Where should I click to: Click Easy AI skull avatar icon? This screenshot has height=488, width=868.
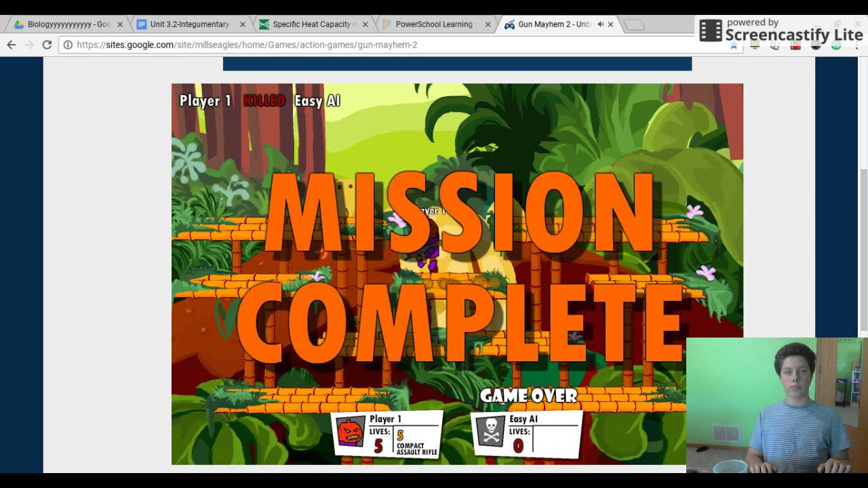[492, 432]
